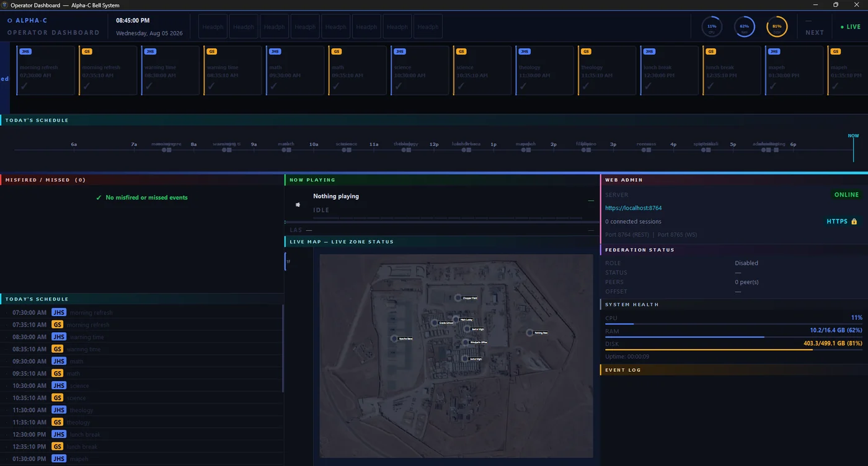Open the localhost:8764 web admin link
The width and height of the screenshot is (868, 466).
[x=633, y=208]
